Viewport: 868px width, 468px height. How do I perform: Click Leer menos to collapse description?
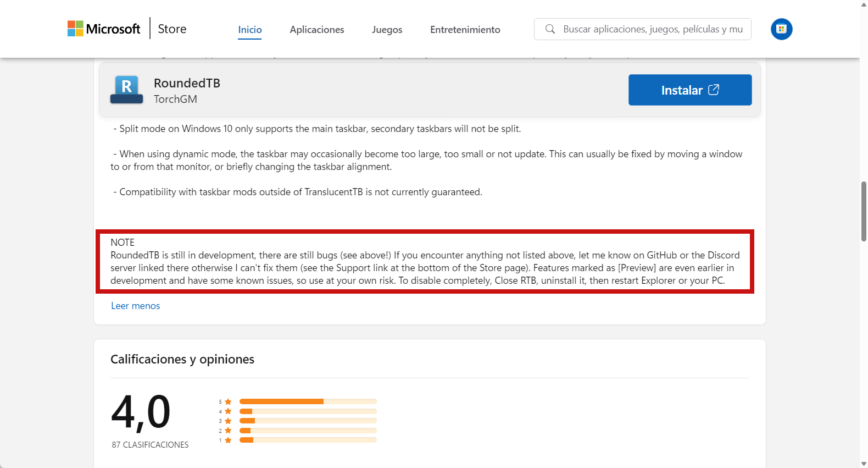136,306
